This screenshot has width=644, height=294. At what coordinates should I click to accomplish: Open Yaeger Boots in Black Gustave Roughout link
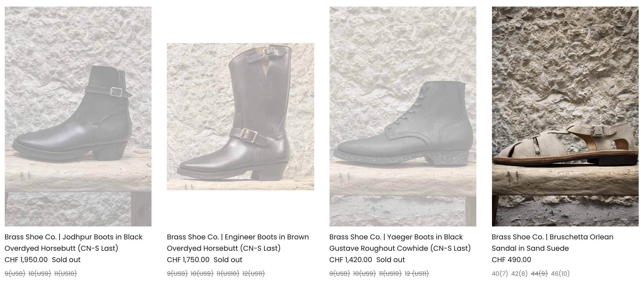pos(400,242)
